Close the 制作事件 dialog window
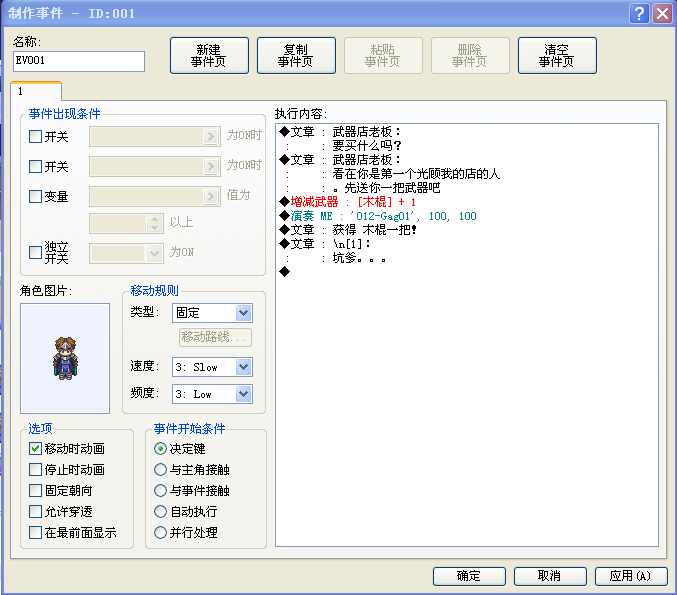Viewport: 677px width, 595px height. point(662,13)
